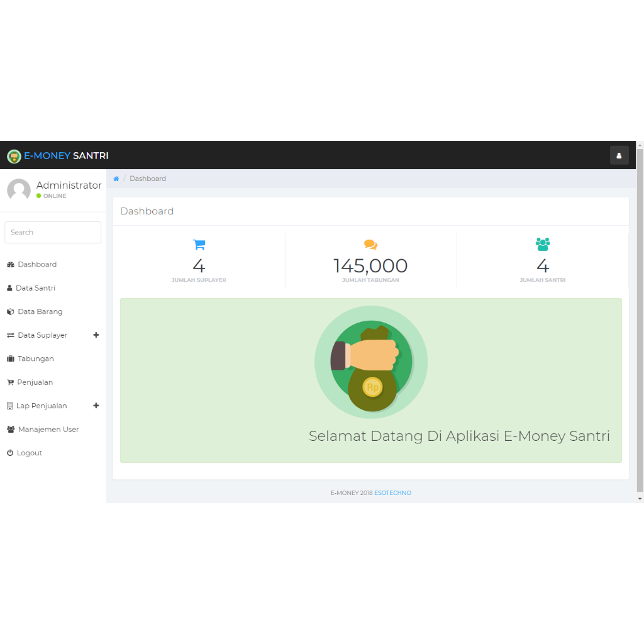Go to the Penjualan menu item
Screen dimensions: 644x644
click(x=53, y=382)
